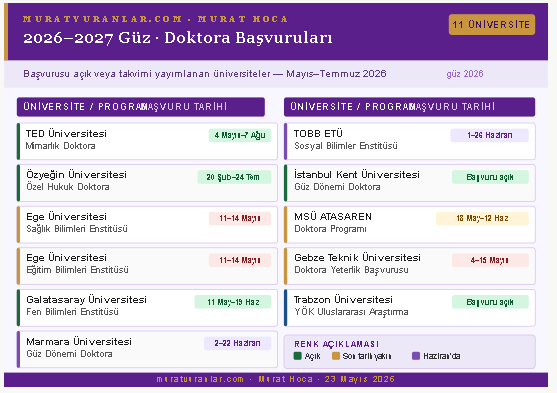Image resolution: width=557 pixels, height=393 pixels.
Task: Click the green 'Açık' legend swatch
Action: [298, 356]
